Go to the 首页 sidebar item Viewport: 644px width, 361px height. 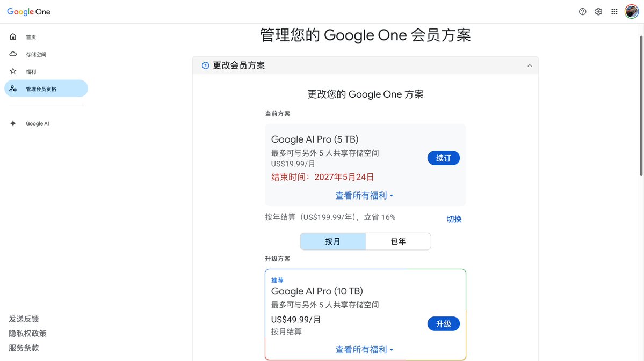pyautogui.click(x=46, y=37)
